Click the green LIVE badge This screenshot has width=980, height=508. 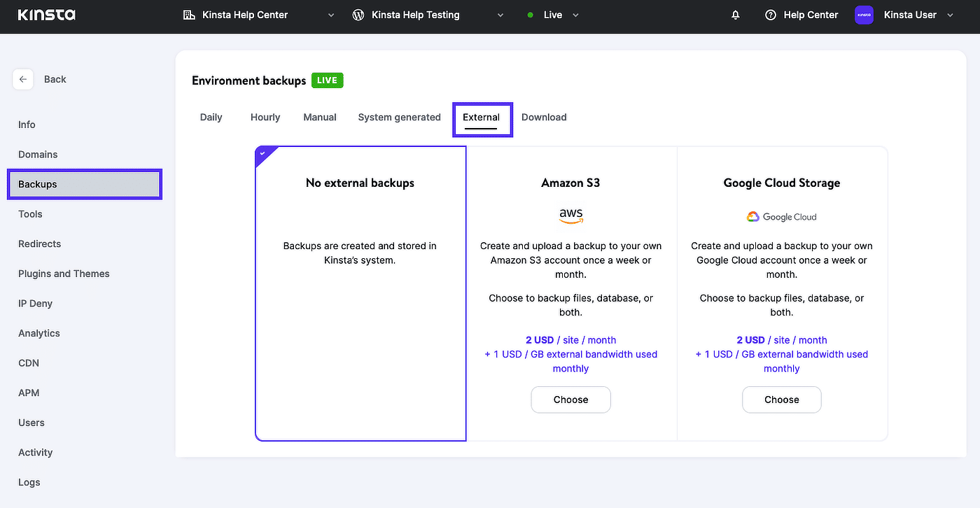point(327,80)
